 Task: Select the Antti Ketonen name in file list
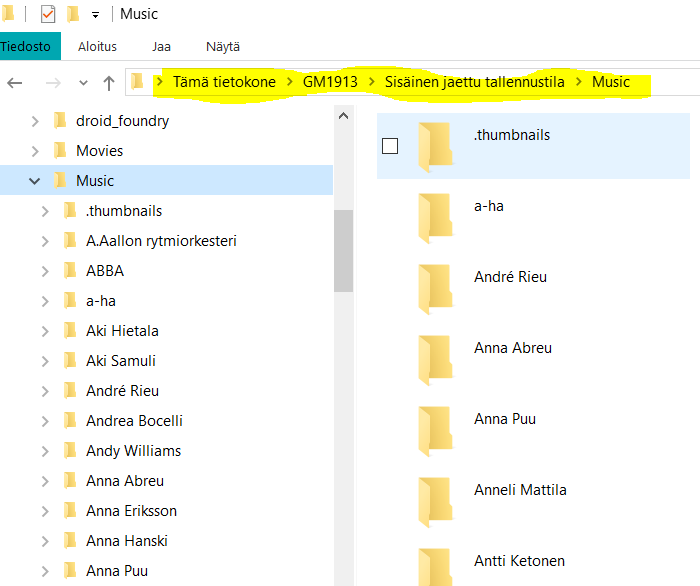(x=519, y=561)
